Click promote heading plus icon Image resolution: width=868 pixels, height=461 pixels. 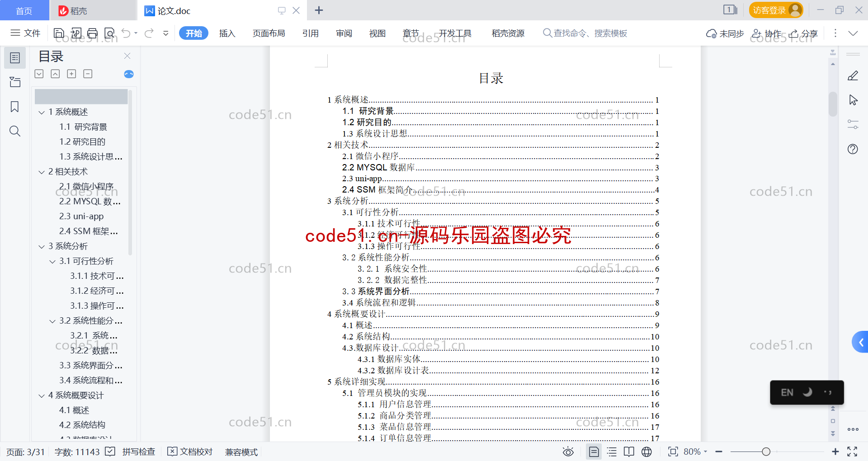(x=71, y=74)
